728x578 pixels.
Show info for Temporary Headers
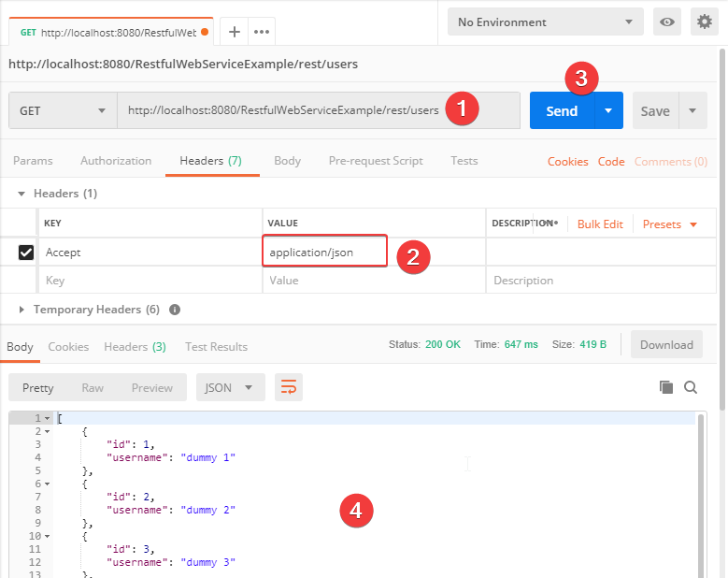point(175,310)
